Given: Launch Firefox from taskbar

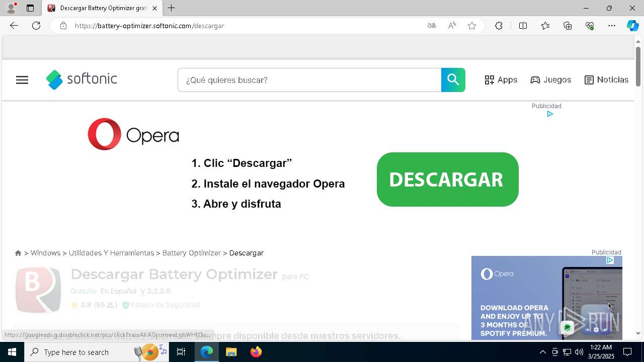Looking at the screenshot, I should click(x=256, y=352).
